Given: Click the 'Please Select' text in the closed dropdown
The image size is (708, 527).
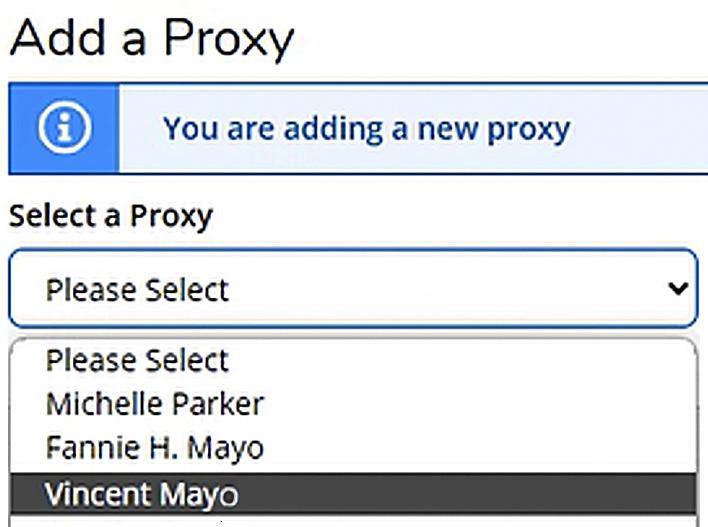Looking at the screenshot, I should [137, 290].
